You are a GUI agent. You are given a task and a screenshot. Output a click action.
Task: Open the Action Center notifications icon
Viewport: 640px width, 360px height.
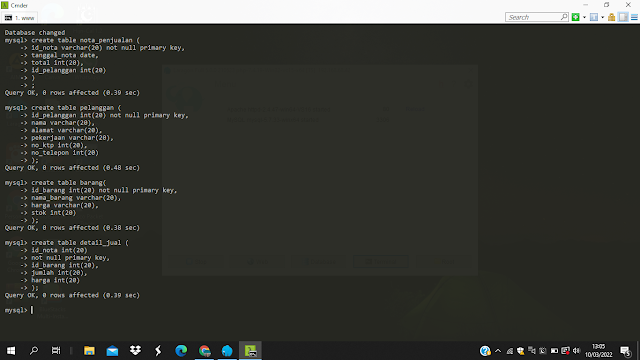tap(625, 351)
